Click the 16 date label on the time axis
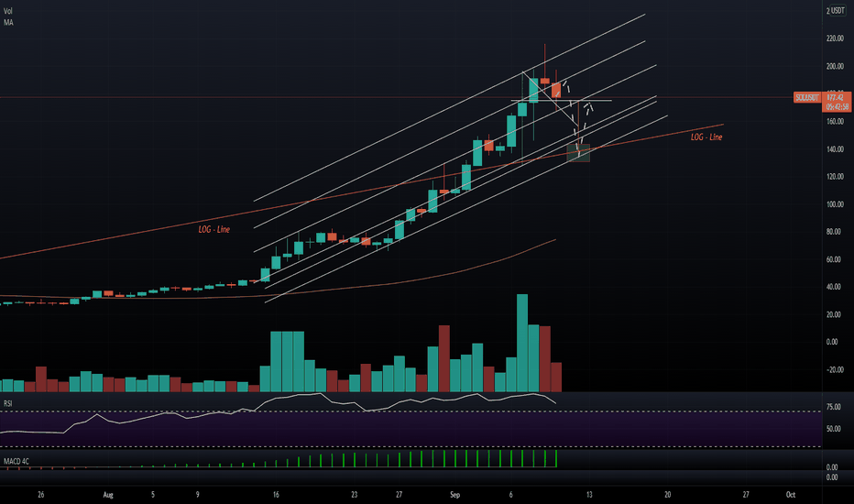The image size is (854, 504). [x=276, y=495]
